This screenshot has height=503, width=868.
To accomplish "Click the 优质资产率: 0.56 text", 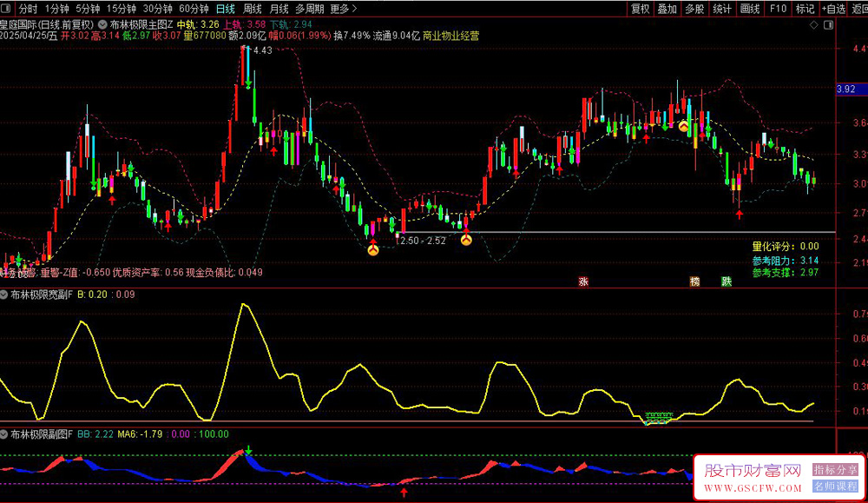I will (148, 273).
